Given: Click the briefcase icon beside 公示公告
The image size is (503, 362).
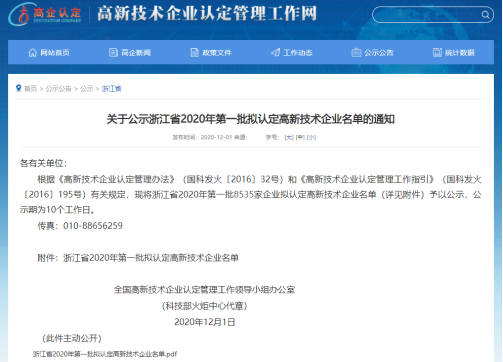Looking at the screenshot, I should click(356, 52).
